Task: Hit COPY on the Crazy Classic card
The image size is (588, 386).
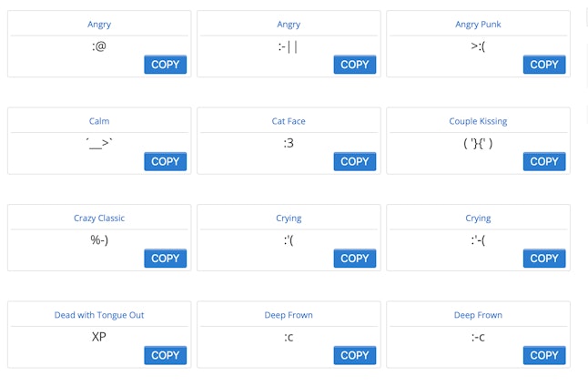Action: tap(165, 259)
